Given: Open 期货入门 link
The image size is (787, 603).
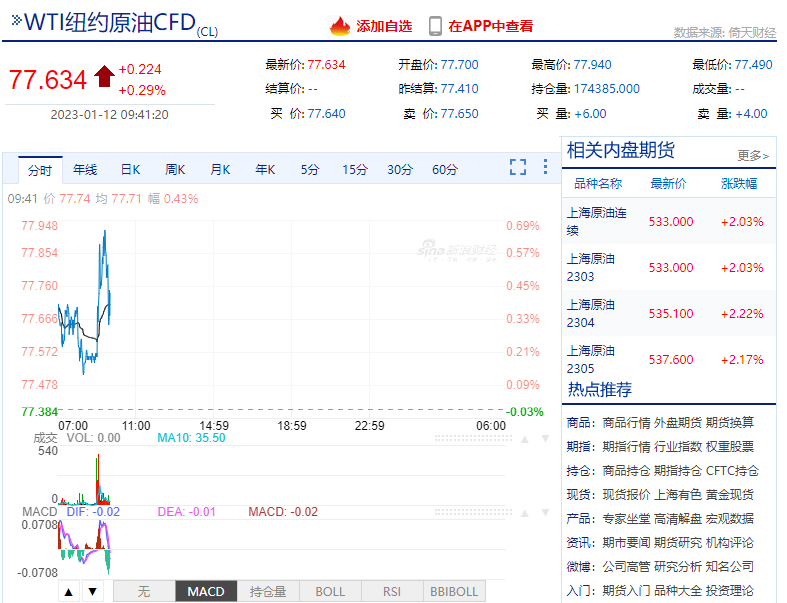Looking at the screenshot, I should pos(626,591).
